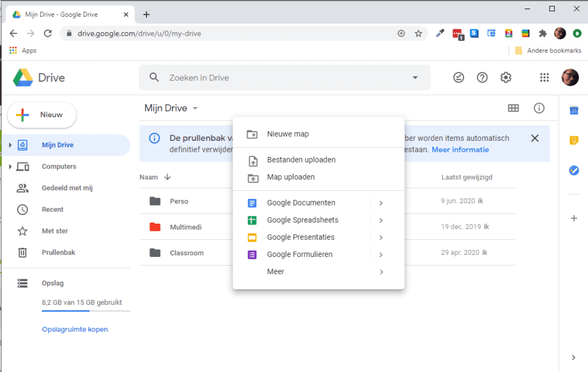Image resolution: width=588 pixels, height=372 pixels.
Task: Open the offline ready checkmark status icon
Action: pyautogui.click(x=459, y=78)
